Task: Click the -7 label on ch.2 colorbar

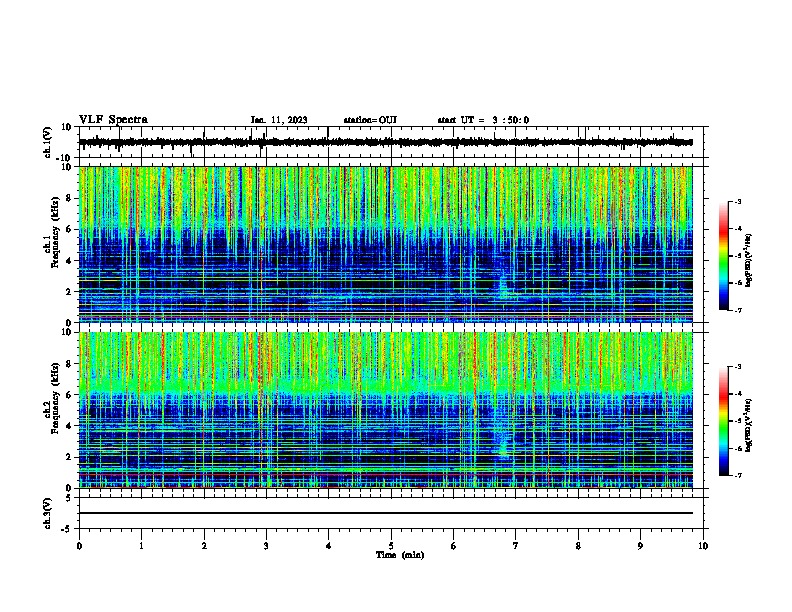Action: 737,475
